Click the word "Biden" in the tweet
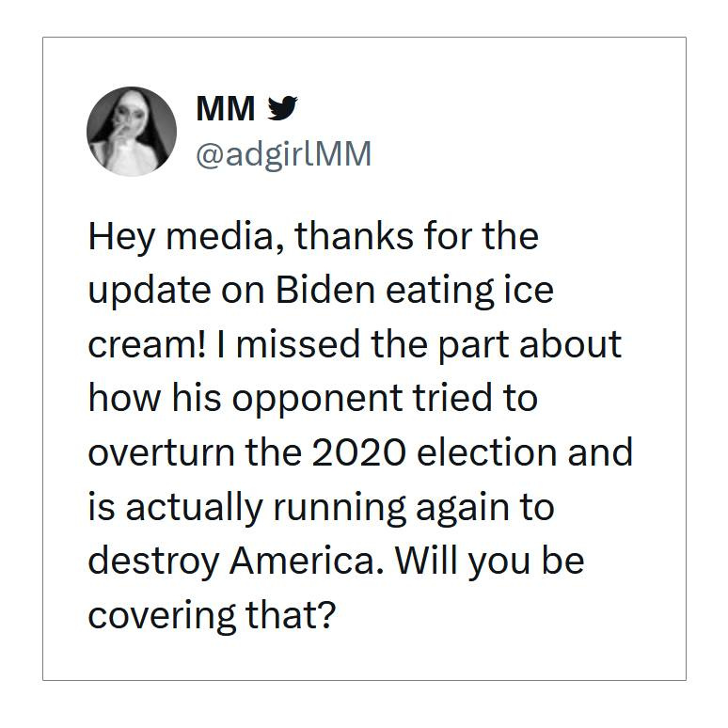Screen dimensions: 728x728 (324, 290)
